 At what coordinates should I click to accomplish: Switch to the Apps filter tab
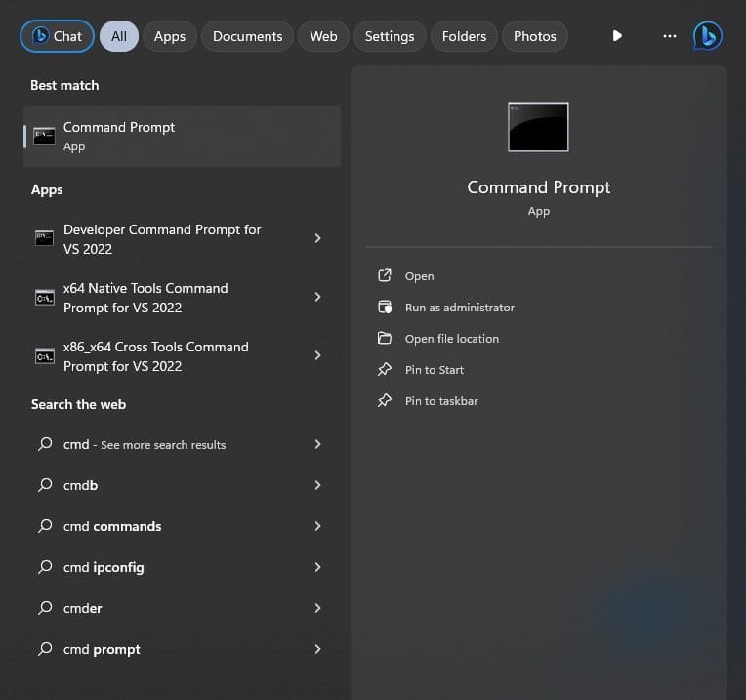pyautogui.click(x=169, y=36)
